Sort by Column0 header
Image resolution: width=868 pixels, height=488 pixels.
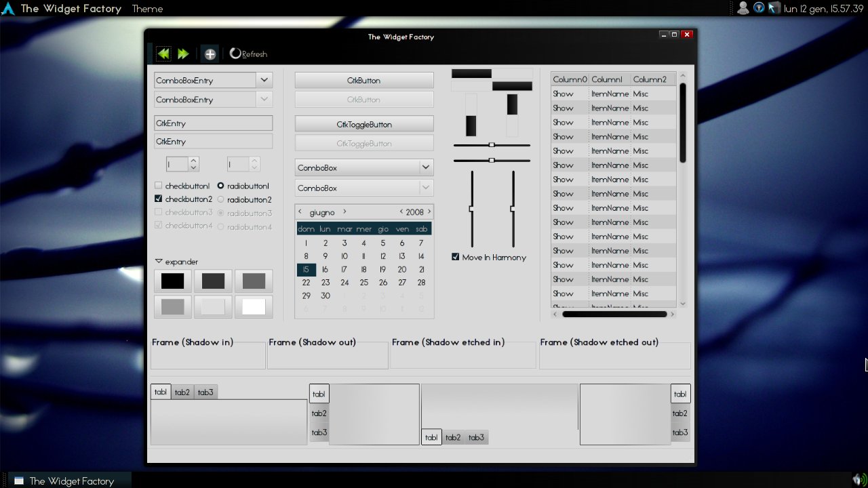click(x=570, y=79)
